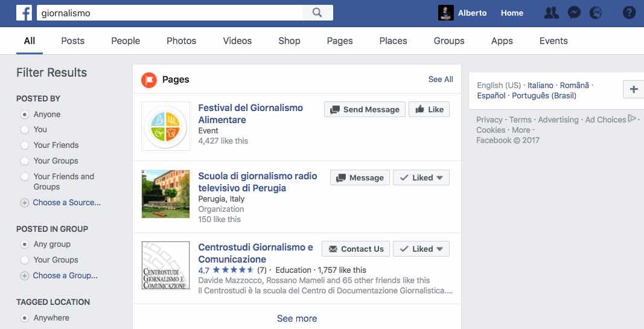Open Liked dropdown for Centrostudi Giornalismo
The height and width of the screenshot is (329, 644).
[x=421, y=249]
